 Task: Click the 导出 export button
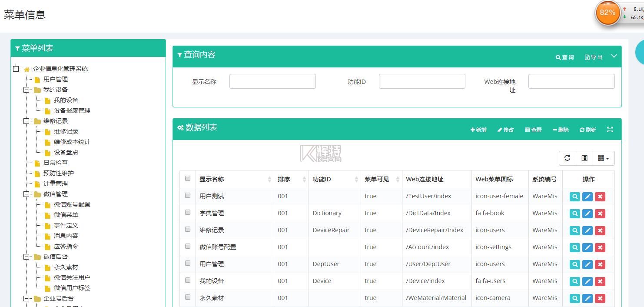tap(594, 57)
